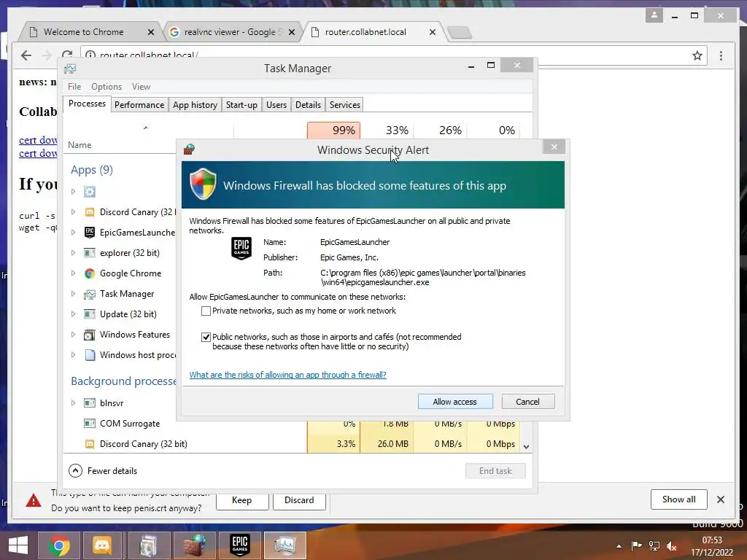Open Windows Firewall icon in the taskbar
This screenshot has height=560, width=747.
click(194, 545)
